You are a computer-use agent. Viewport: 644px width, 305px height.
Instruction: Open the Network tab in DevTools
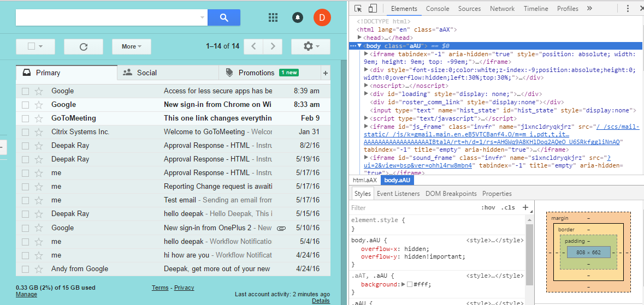[x=502, y=9]
